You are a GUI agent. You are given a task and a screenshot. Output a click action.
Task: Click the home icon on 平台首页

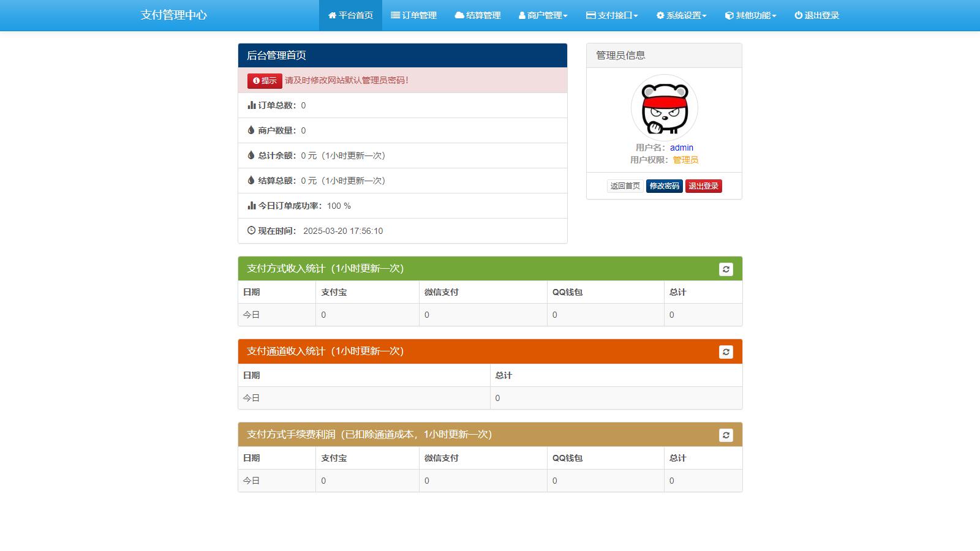pyautogui.click(x=332, y=15)
